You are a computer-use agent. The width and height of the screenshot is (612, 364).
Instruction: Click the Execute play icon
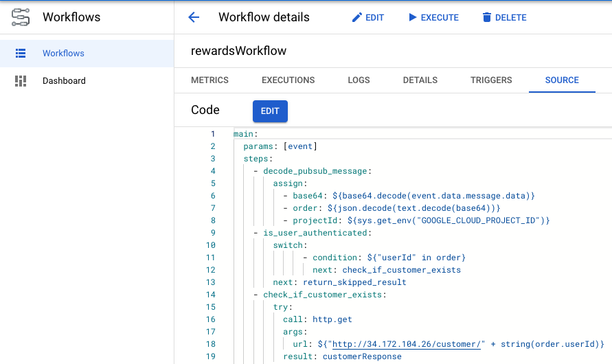pyautogui.click(x=413, y=17)
